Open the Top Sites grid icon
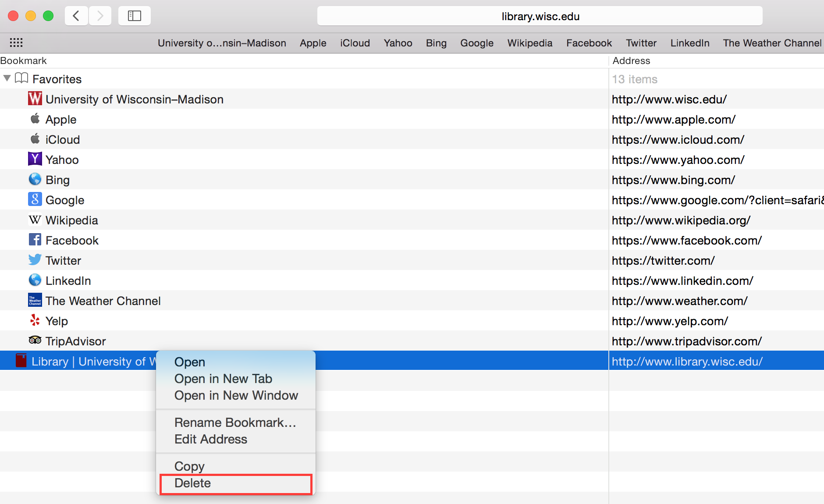The height and width of the screenshot is (504, 824). click(16, 43)
